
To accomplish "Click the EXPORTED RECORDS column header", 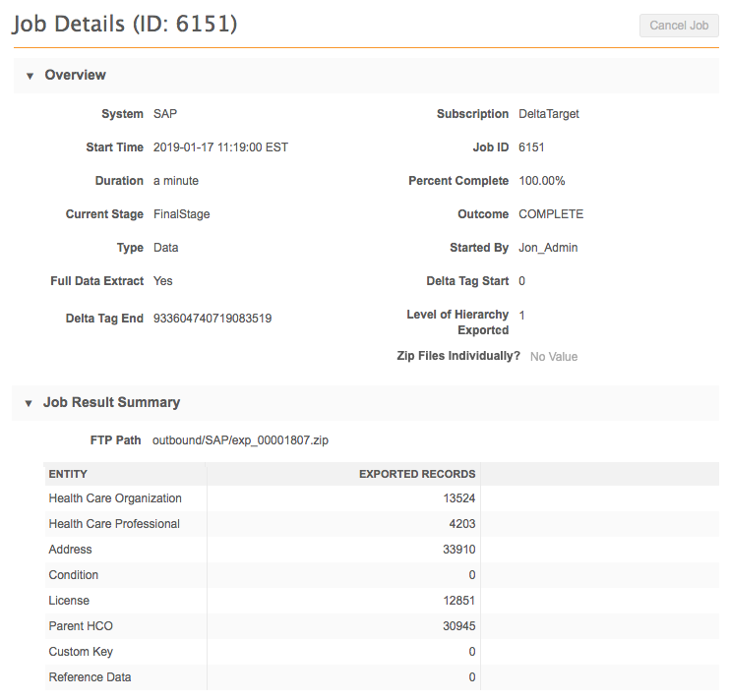I will [416, 474].
